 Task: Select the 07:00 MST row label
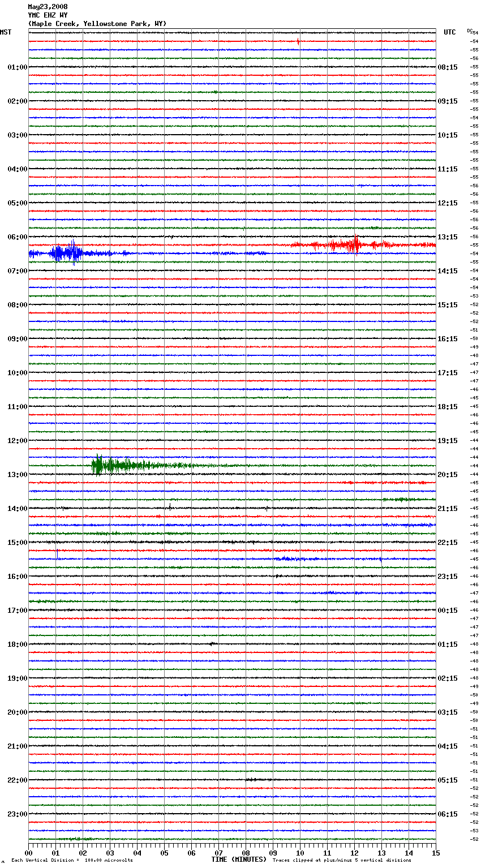(x=18, y=271)
